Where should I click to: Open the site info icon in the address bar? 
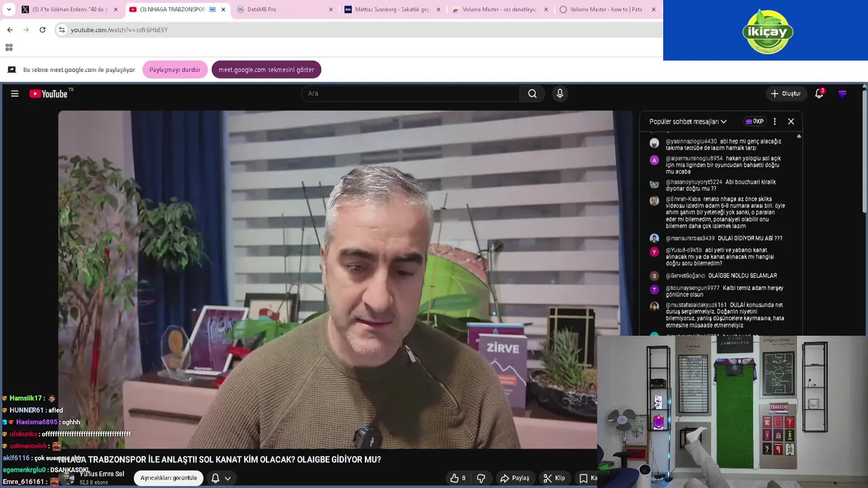coord(62,30)
